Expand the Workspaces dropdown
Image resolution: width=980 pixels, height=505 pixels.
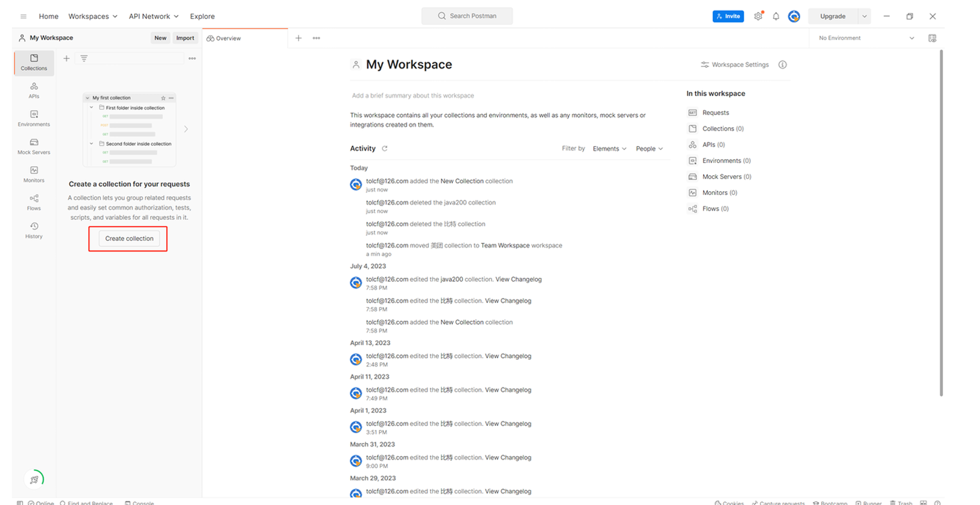point(93,16)
